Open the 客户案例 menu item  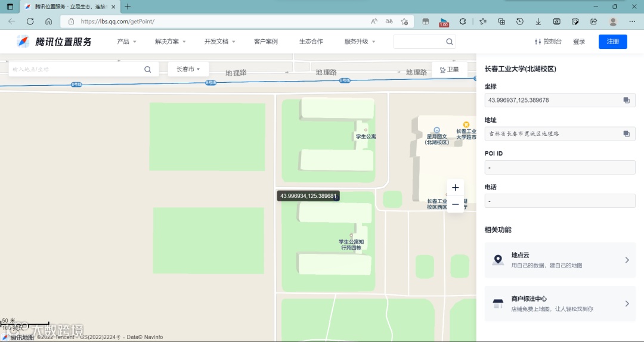click(x=266, y=42)
